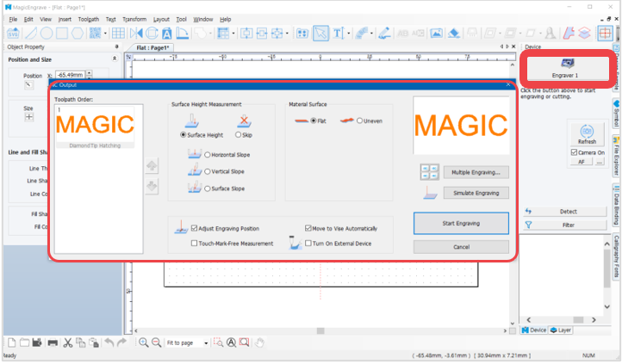Open the Toolpath menu
Image resolution: width=622 pixels, height=364 pixels.
[x=89, y=19]
